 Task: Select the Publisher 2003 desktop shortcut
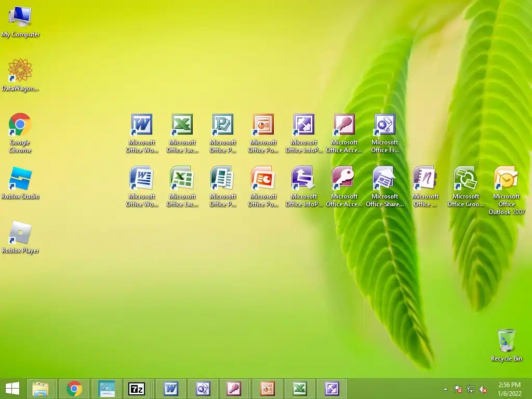tap(223, 133)
